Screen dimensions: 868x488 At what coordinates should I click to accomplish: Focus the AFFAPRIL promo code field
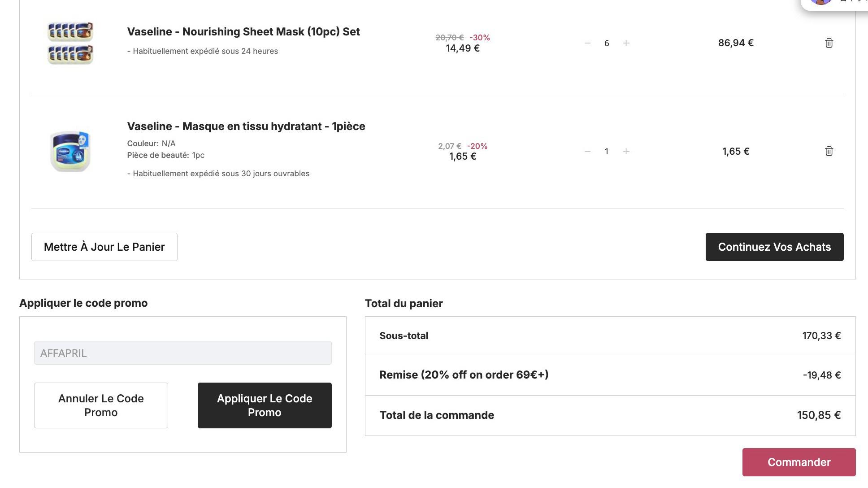point(183,353)
